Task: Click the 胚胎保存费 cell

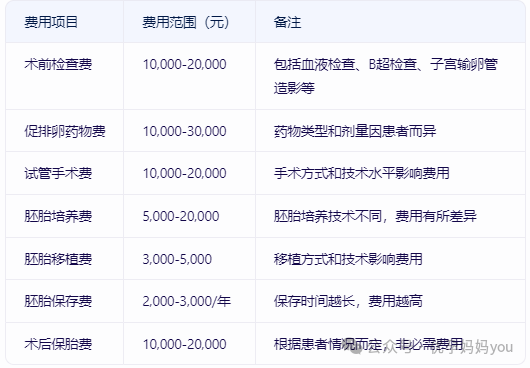Action: (58, 301)
